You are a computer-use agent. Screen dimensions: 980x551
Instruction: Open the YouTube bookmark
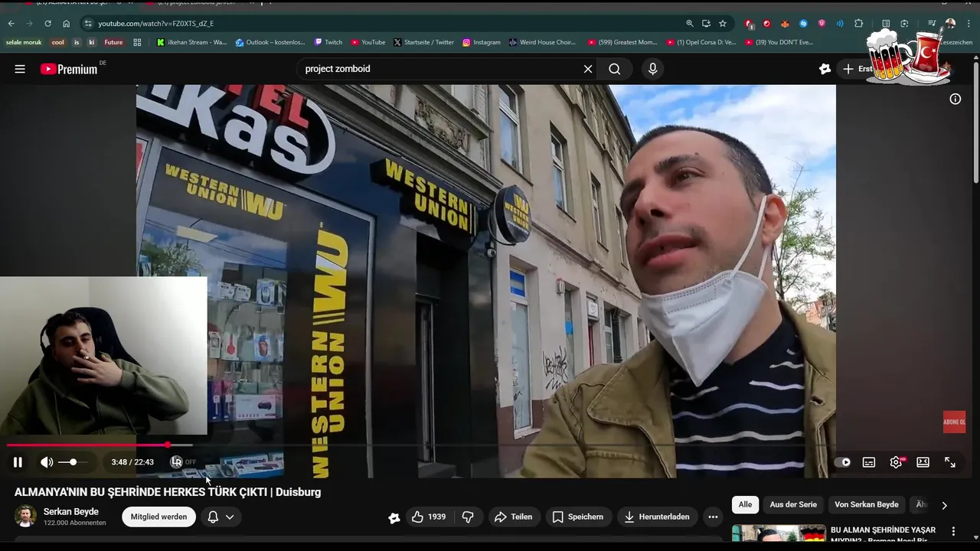(x=367, y=43)
